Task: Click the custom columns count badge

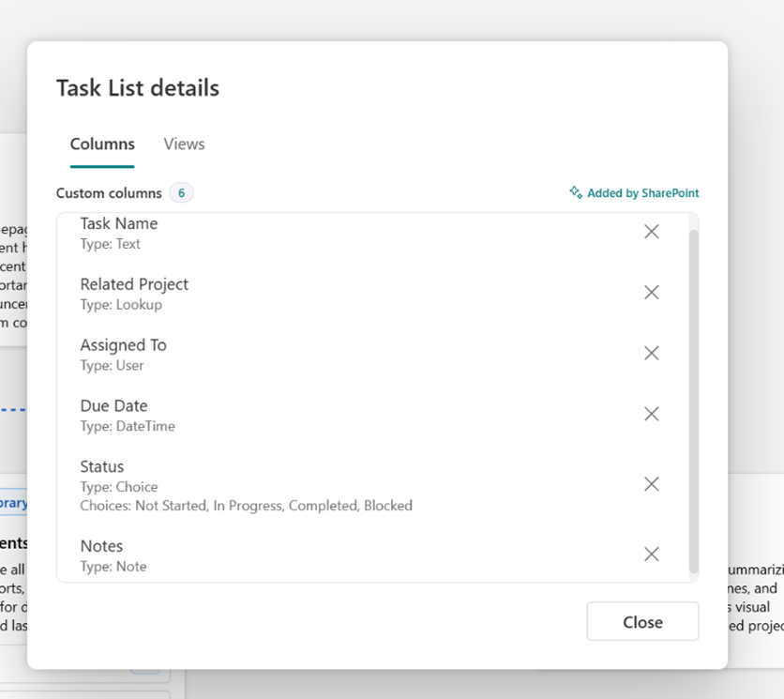Action: pos(180,192)
